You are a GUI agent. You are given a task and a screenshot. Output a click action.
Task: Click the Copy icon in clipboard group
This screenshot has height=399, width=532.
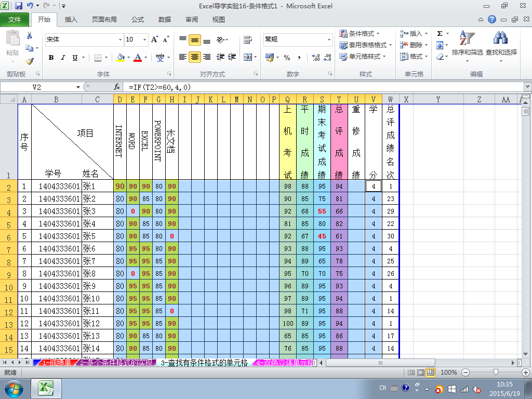[30, 48]
